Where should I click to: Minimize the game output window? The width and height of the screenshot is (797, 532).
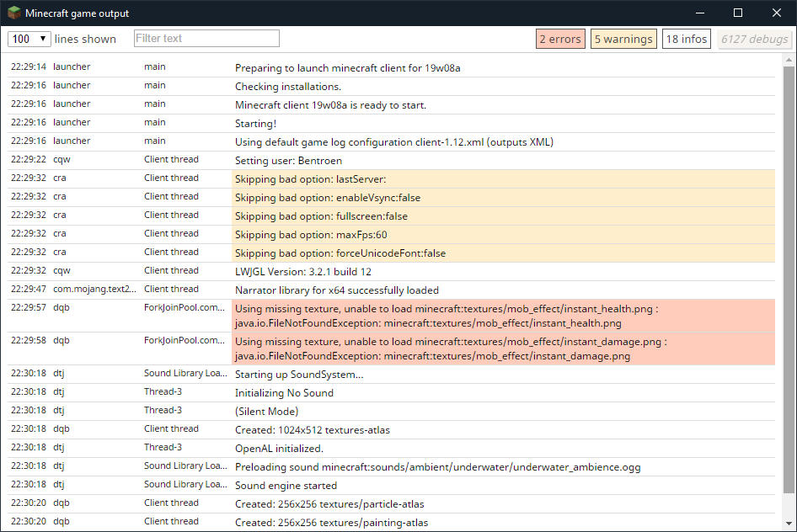(x=699, y=13)
